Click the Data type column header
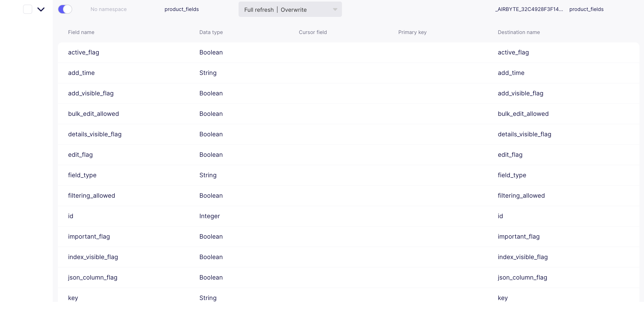The height and width of the screenshot is (310, 644). [211, 32]
